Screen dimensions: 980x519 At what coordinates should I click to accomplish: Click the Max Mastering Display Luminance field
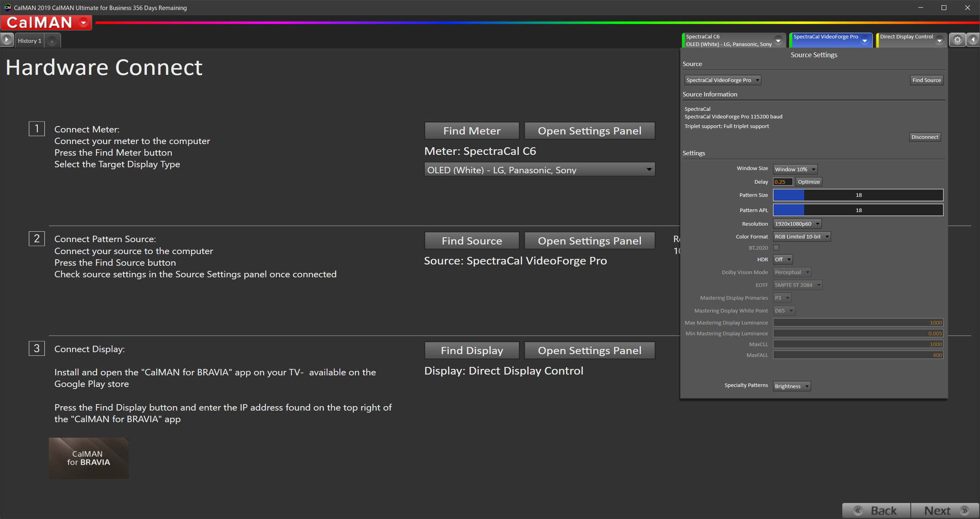tap(858, 323)
